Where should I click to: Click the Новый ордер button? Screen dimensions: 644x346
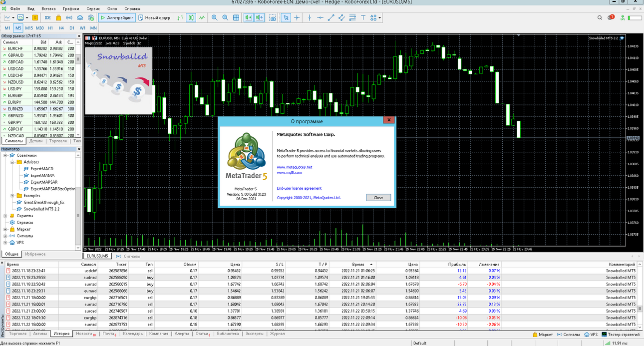pos(154,17)
